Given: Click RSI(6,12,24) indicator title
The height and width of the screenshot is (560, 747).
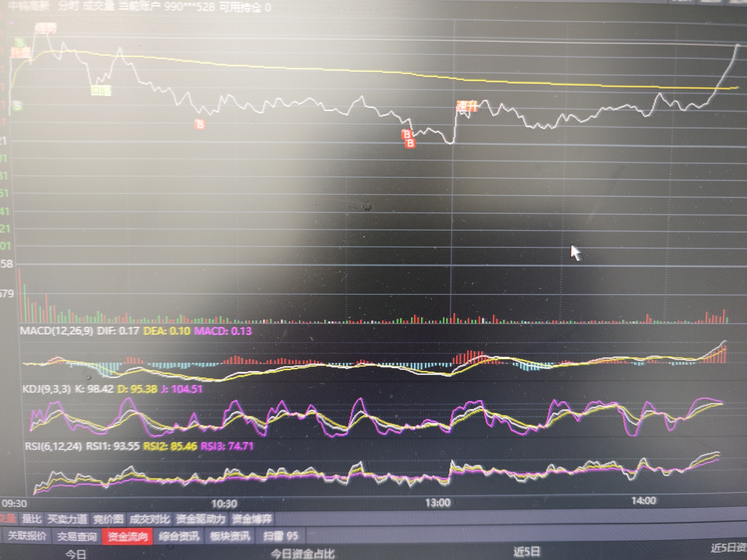Looking at the screenshot, I should click(54, 446).
